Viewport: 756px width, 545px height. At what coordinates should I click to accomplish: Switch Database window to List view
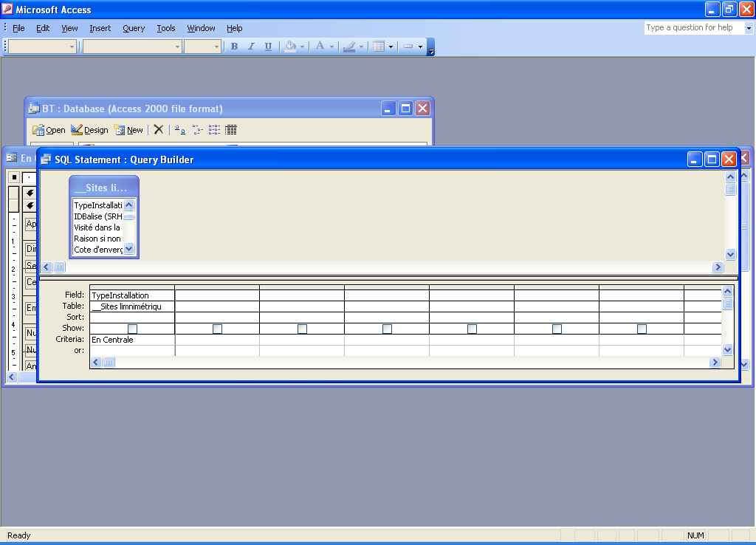point(214,129)
